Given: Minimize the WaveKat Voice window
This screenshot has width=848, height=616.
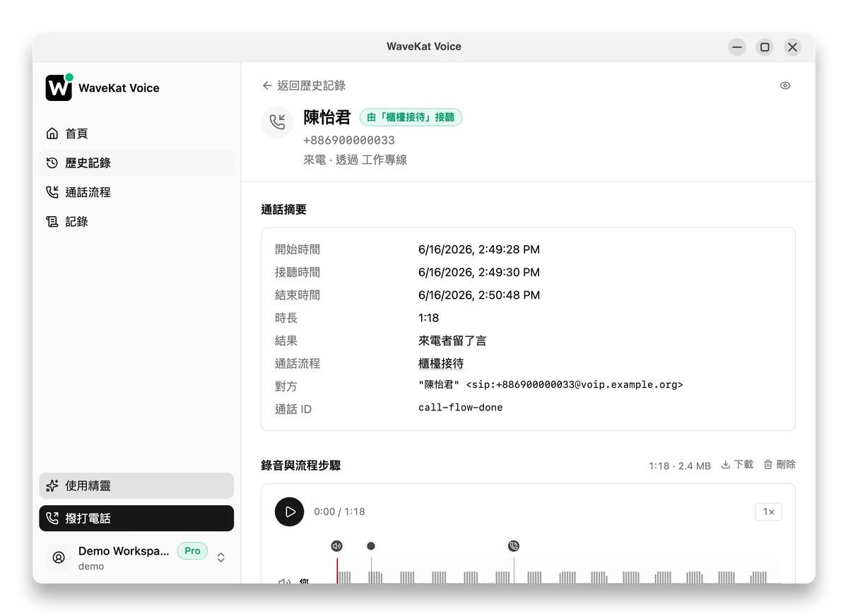Looking at the screenshot, I should [737, 47].
